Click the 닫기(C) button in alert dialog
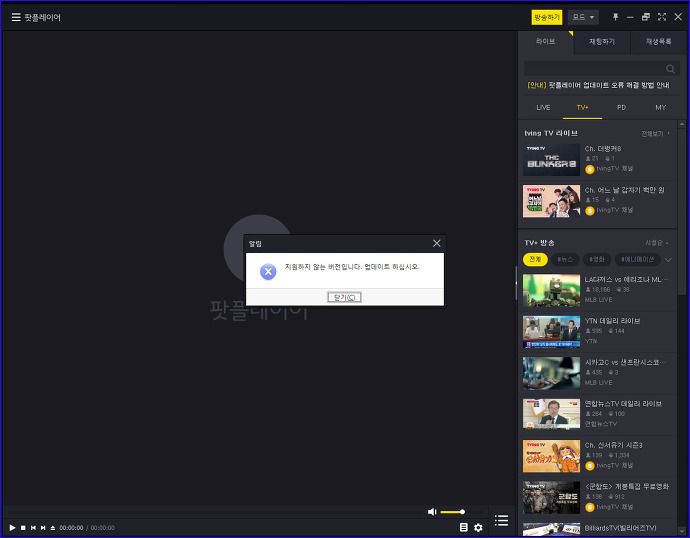The height and width of the screenshot is (538, 690). [344, 297]
